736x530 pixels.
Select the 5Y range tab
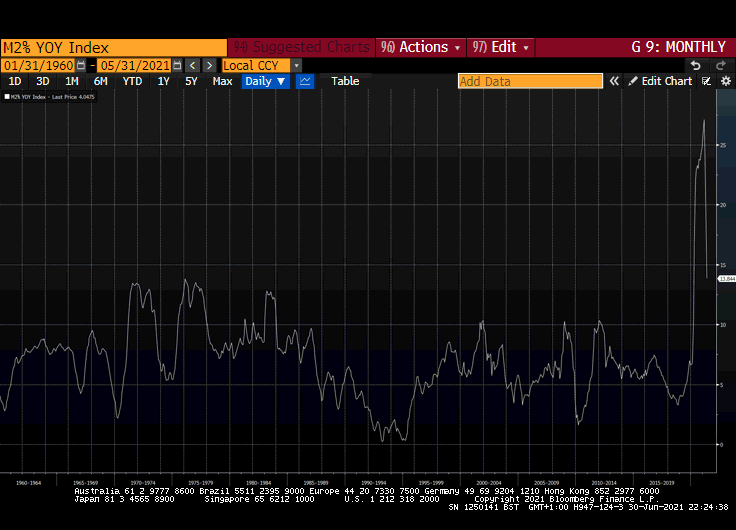[191, 81]
